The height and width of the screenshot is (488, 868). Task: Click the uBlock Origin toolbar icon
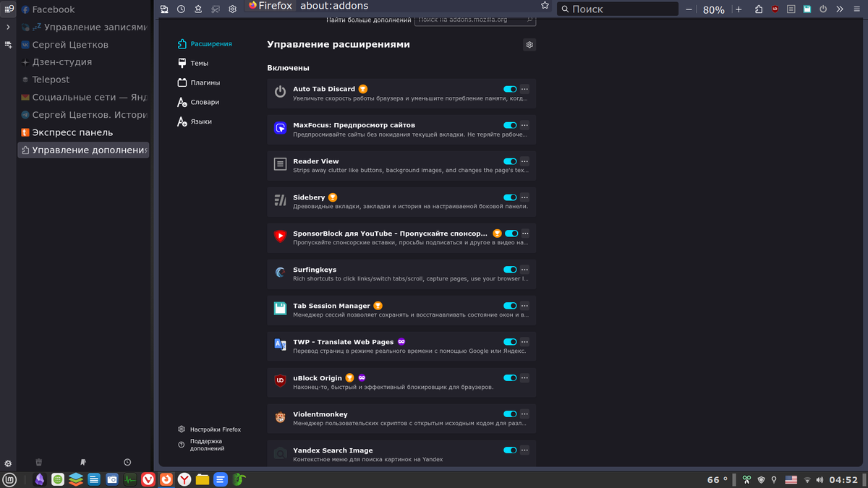775,9
